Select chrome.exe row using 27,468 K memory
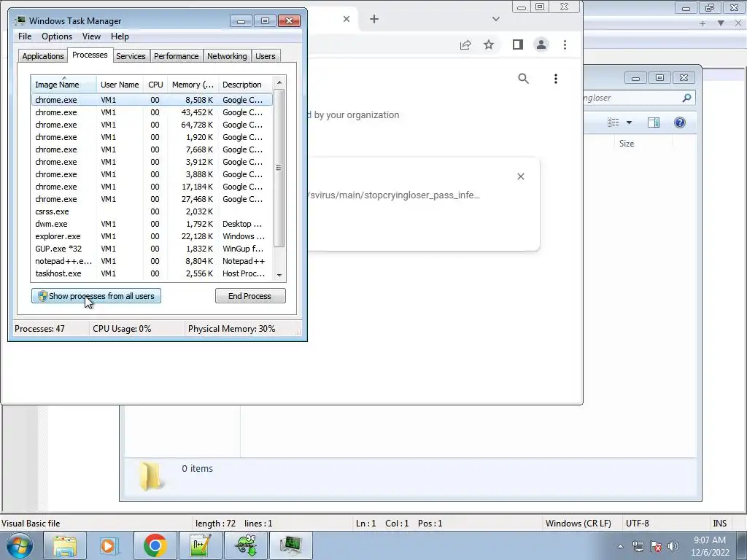This screenshot has width=747, height=560. (x=152, y=199)
